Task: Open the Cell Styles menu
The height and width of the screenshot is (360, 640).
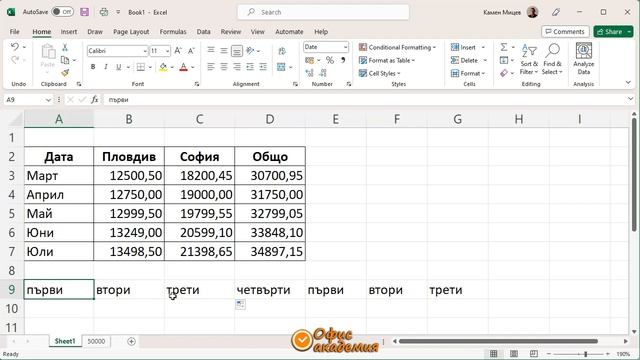Action: pos(380,73)
